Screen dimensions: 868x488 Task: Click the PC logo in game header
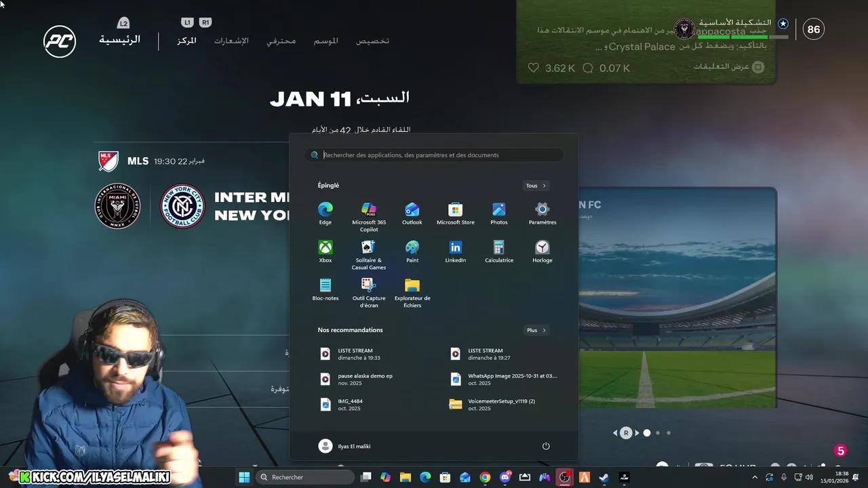click(59, 41)
